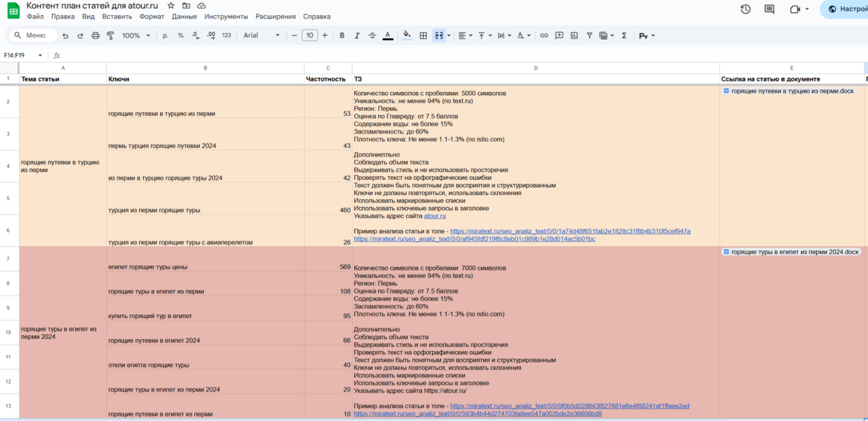Increase decimal places

[x=211, y=36]
